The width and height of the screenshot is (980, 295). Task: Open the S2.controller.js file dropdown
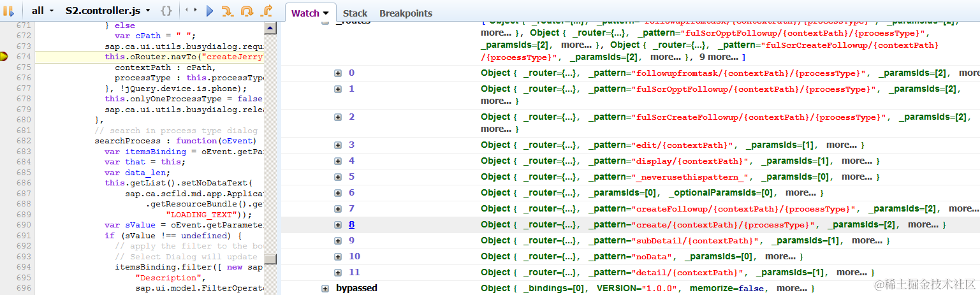(x=108, y=11)
